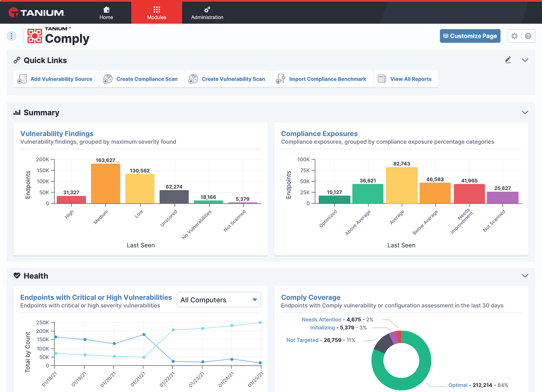The image size is (542, 392).
Task: Collapse the Quick Links section
Action: click(525, 60)
